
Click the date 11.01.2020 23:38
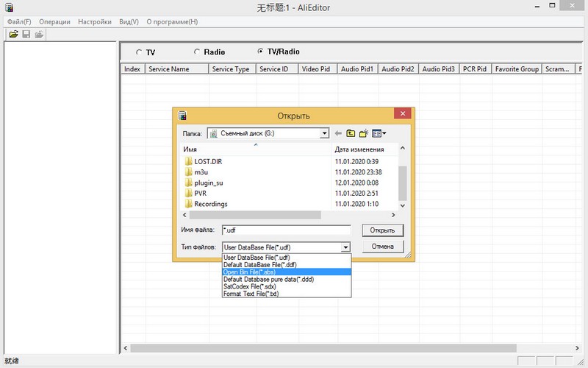click(358, 172)
